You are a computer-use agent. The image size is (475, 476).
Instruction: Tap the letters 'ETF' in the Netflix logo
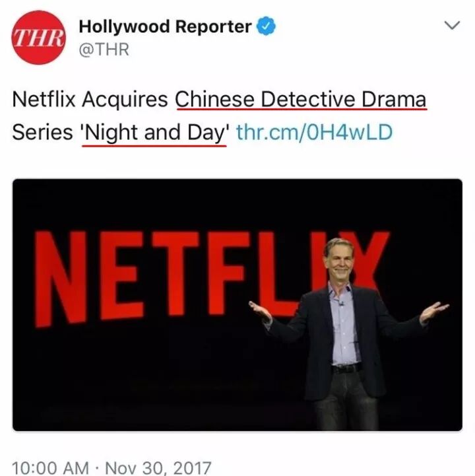[x=173, y=274]
